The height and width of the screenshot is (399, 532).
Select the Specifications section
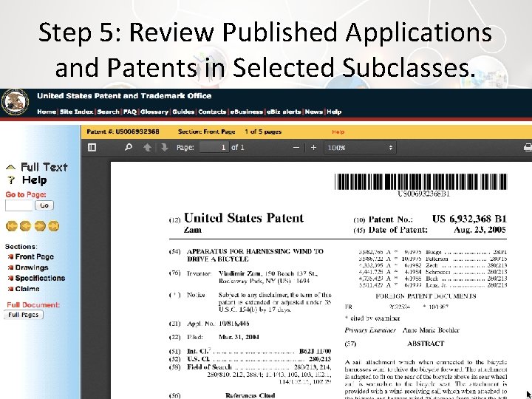40,279
